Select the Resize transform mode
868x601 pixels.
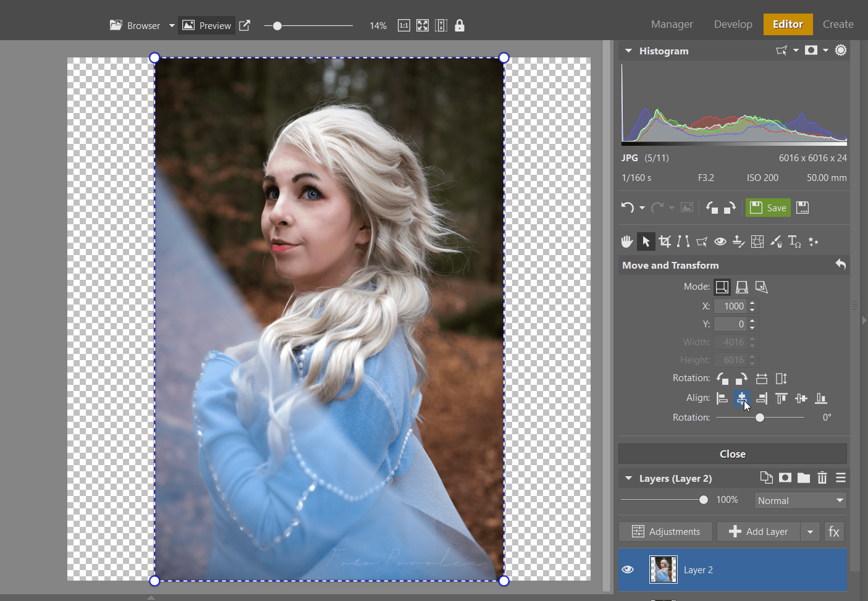(x=722, y=287)
